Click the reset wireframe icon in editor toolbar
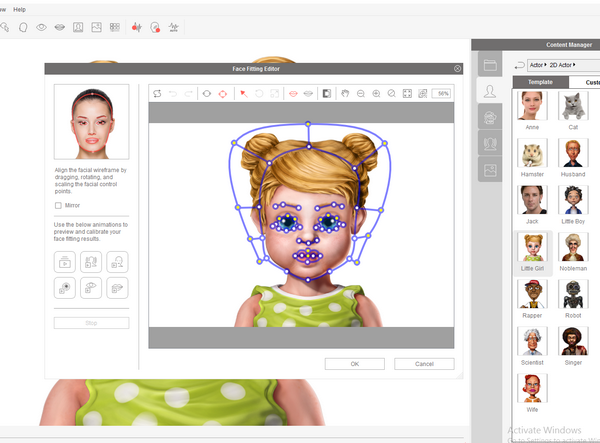 click(x=157, y=93)
